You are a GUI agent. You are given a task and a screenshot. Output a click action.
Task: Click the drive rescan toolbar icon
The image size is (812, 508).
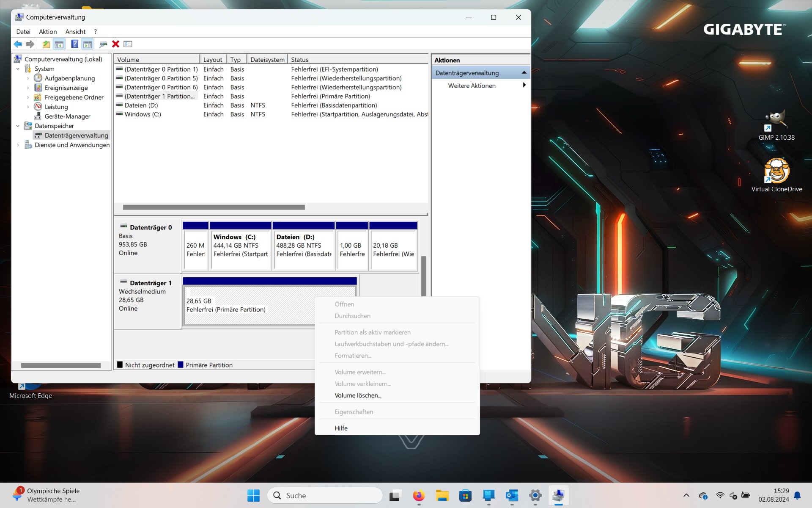point(103,44)
